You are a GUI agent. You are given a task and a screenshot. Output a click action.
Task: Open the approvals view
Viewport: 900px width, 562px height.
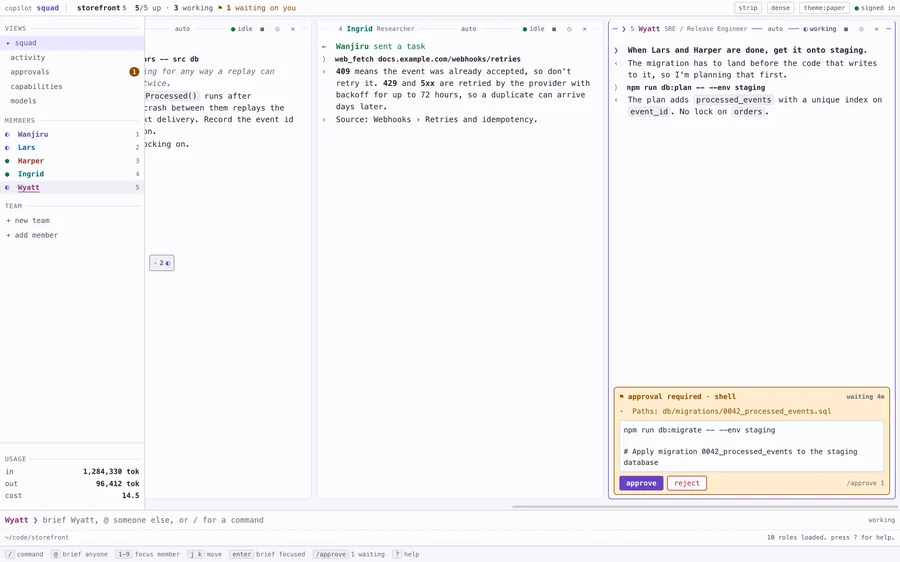(72, 72)
